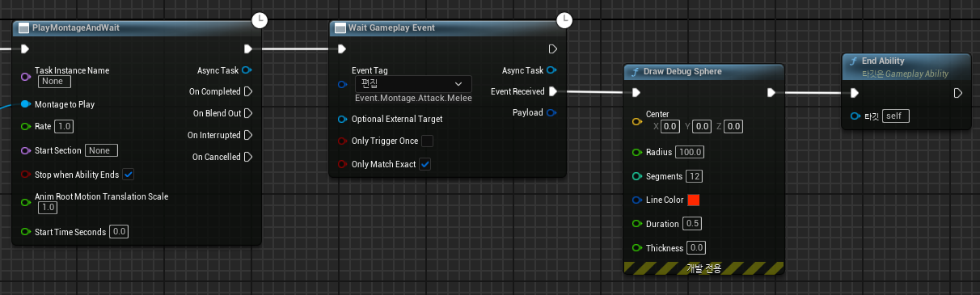Click the Duration input pin
Viewport: 980px width, 295px height.
[x=636, y=223]
